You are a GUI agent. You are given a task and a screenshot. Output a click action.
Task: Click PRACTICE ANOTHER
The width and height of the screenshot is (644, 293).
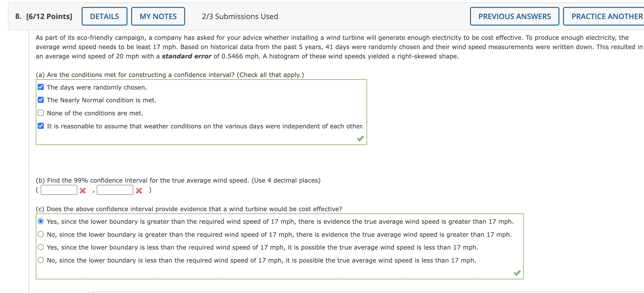(605, 16)
